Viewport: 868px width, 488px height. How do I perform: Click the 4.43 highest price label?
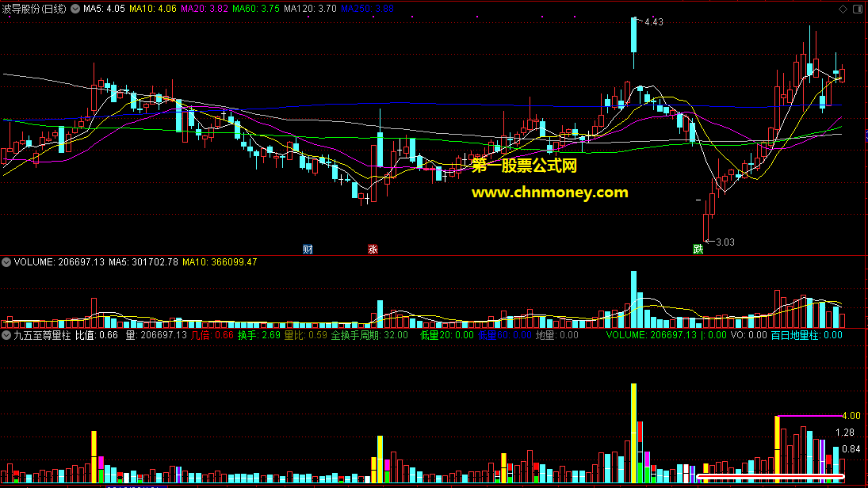(654, 22)
